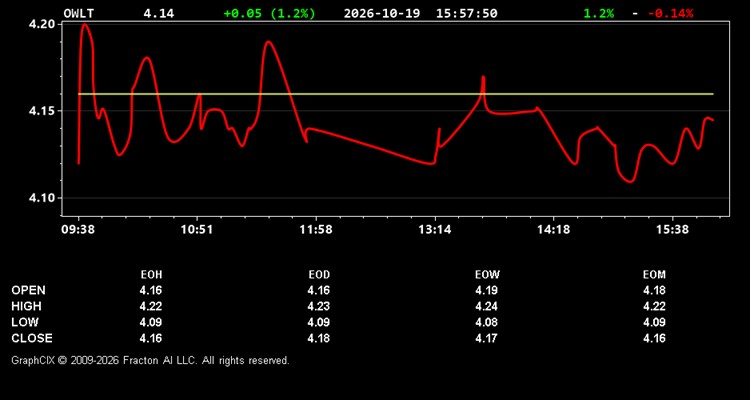
Task: Click the HIGH row label
Action: [x=26, y=306]
